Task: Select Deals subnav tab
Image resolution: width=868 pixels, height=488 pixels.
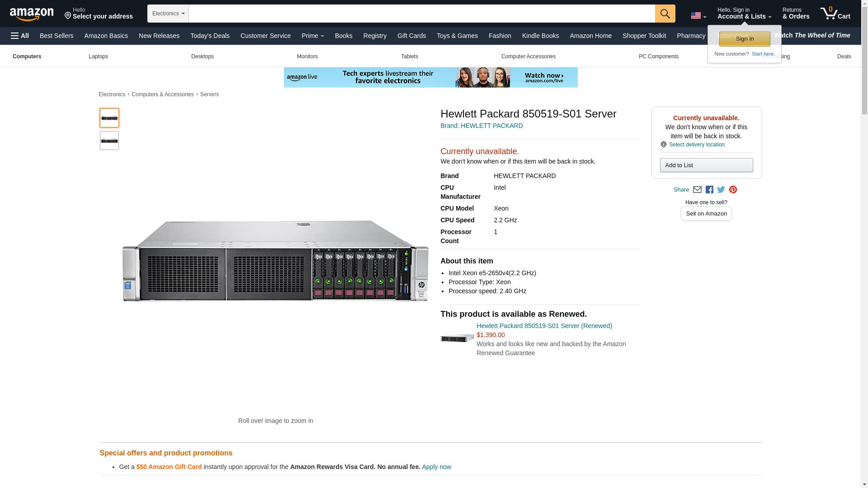Action: pyautogui.click(x=844, y=56)
